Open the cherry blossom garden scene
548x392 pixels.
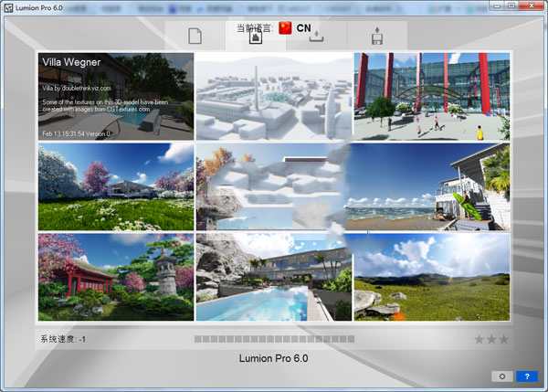tap(115, 186)
